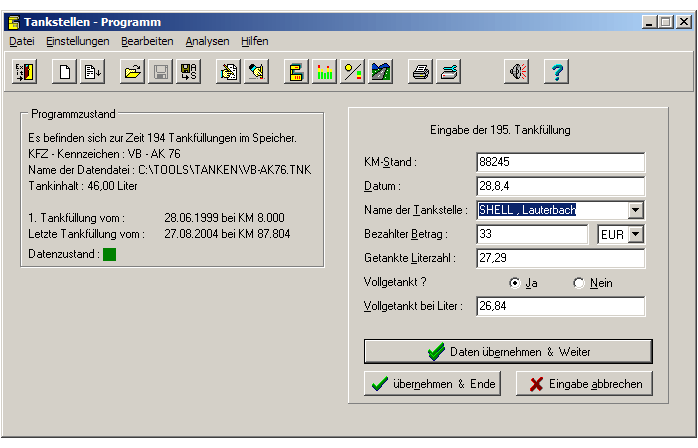Click the percent statistics toolbar icon
The width and height of the screenshot is (698, 448).
tap(352, 72)
